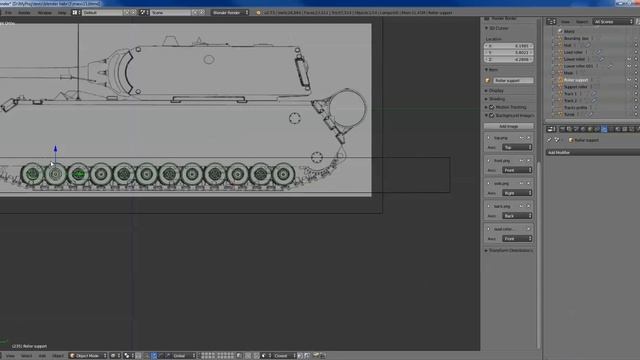Open the Window menu
This screenshot has width=640, height=360.
tap(44, 13)
